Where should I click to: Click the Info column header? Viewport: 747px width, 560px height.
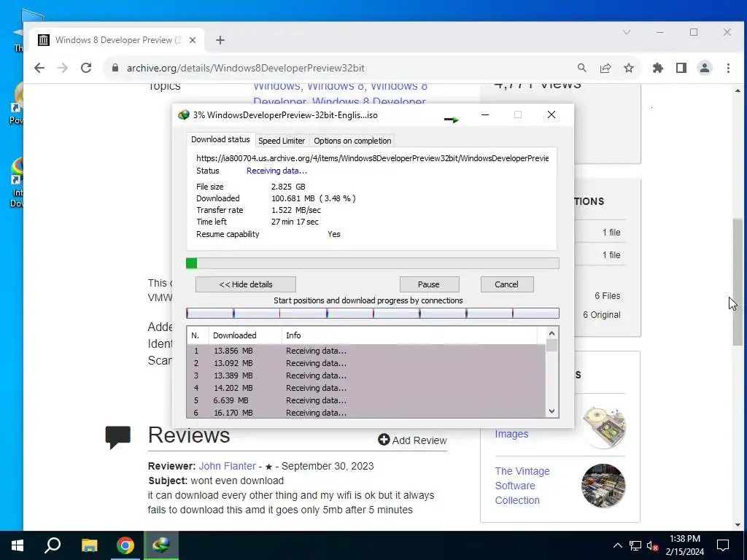pyautogui.click(x=409, y=335)
